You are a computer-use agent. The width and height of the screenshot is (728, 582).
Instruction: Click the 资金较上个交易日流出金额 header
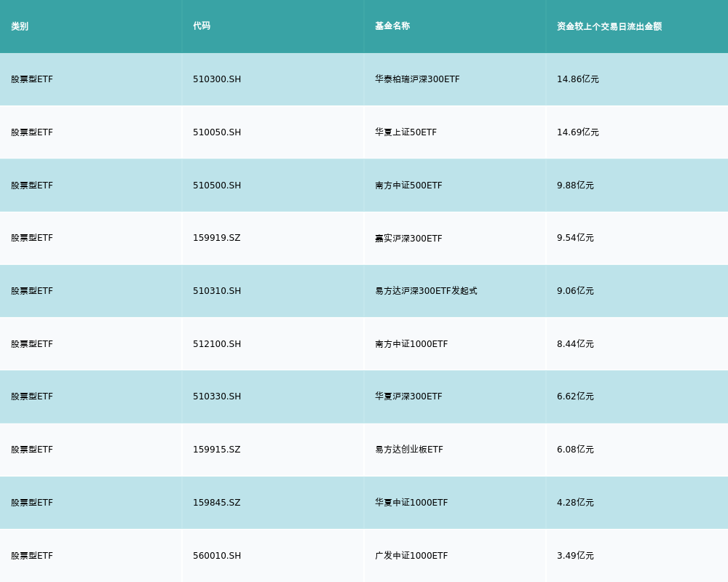click(609, 26)
